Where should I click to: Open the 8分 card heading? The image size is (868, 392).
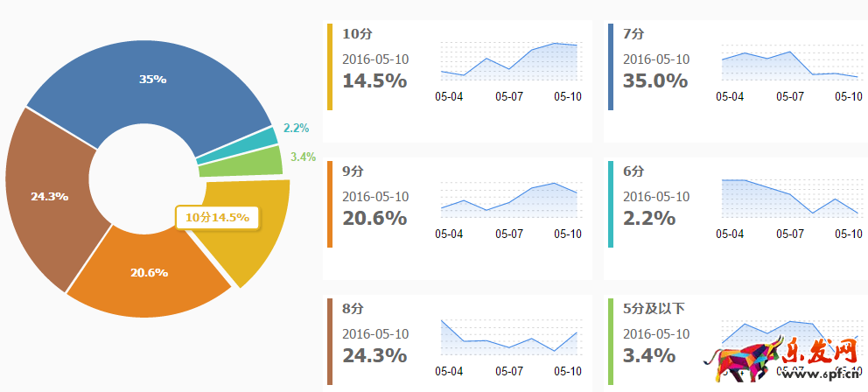point(353,308)
